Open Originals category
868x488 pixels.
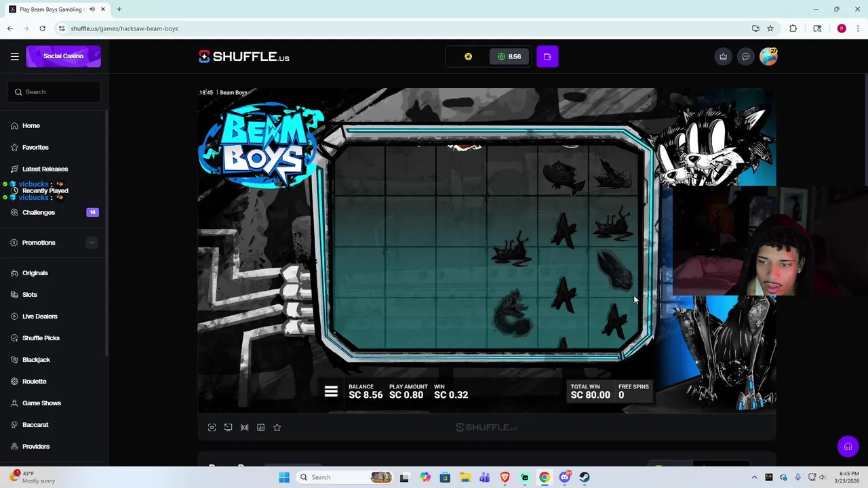pyautogui.click(x=35, y=272)
